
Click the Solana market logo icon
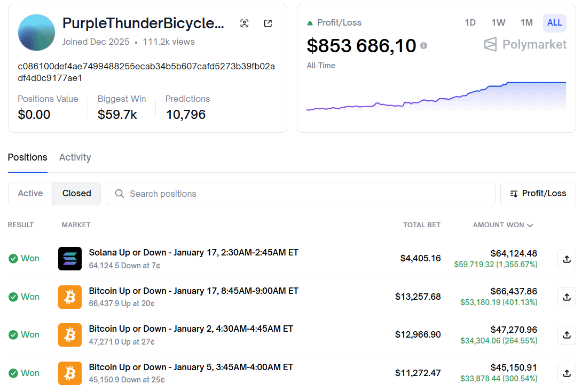pos(70,259)
